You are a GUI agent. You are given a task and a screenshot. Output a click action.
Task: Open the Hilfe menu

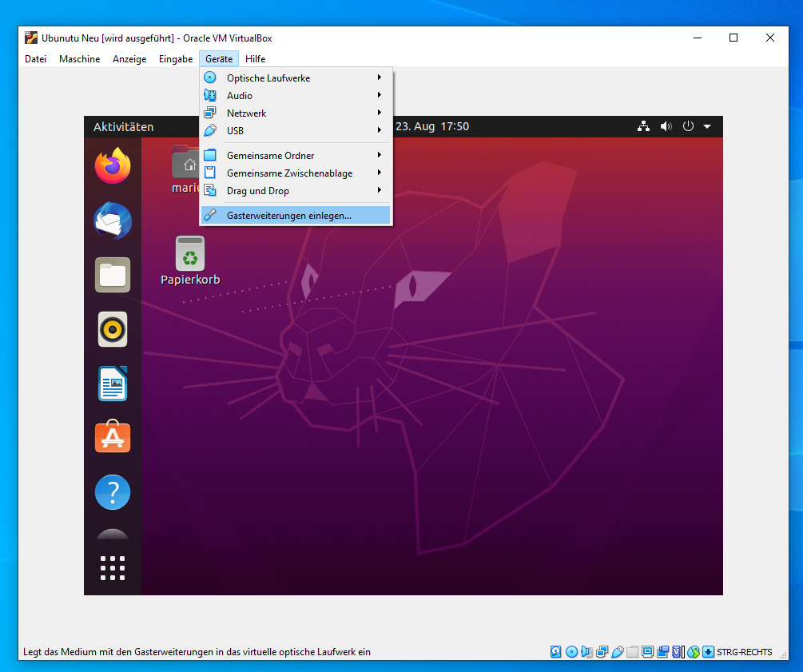point(255,59)
